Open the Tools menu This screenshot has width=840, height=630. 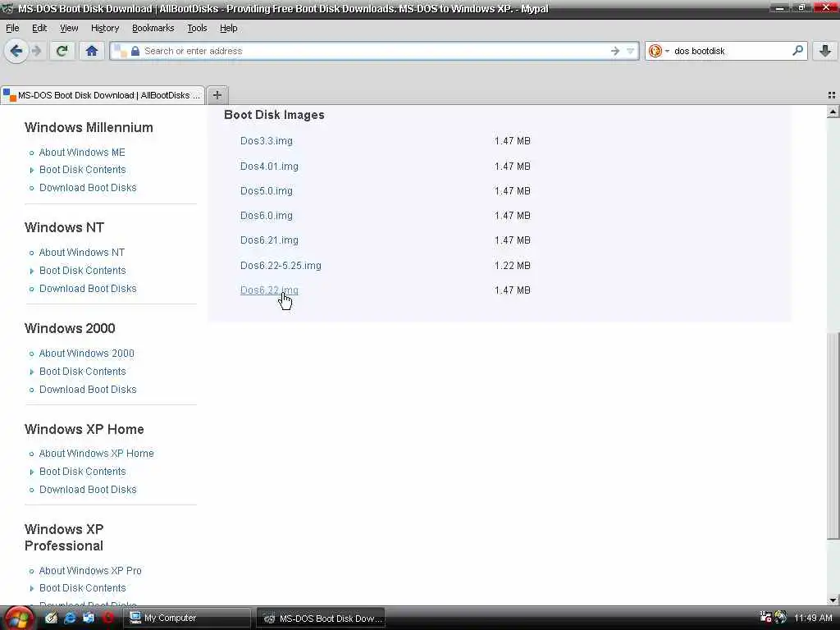(197, 28)
